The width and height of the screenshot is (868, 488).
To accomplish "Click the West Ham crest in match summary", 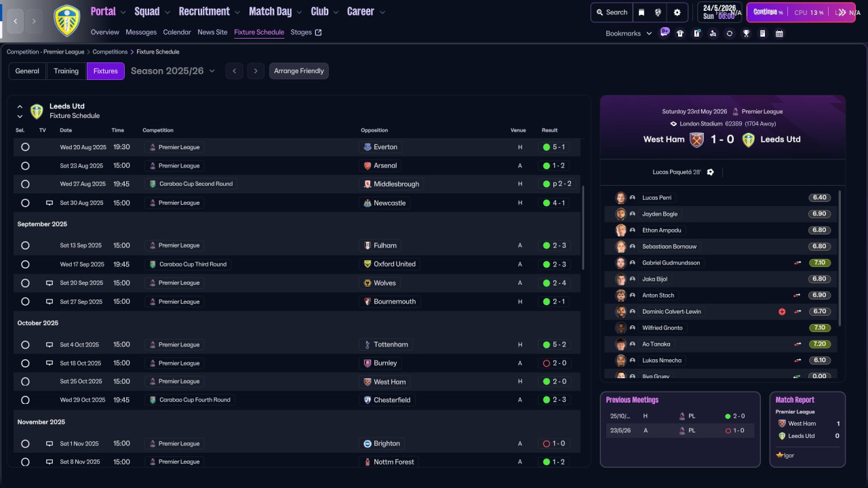I will (697, 140).
